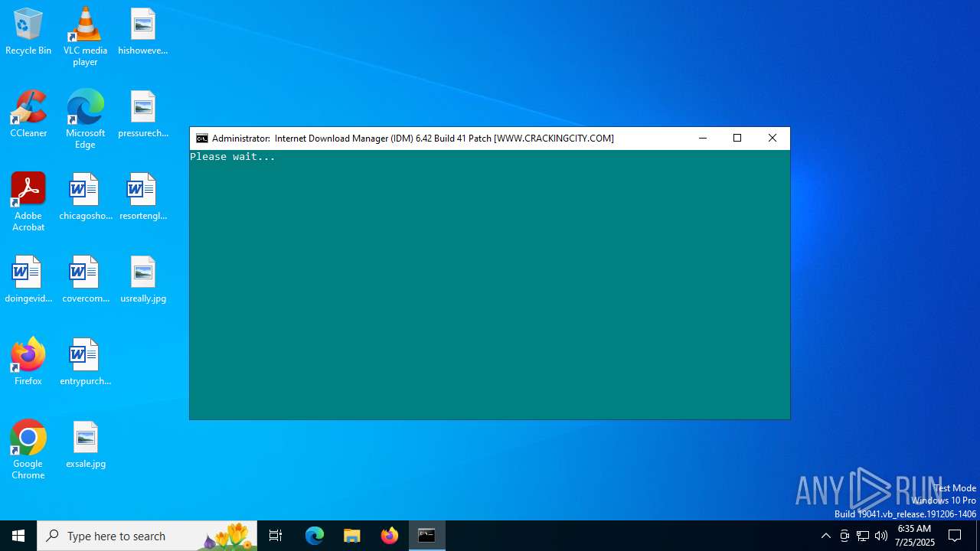Open the command prompt window system menu icon

[x=202, y=139]
